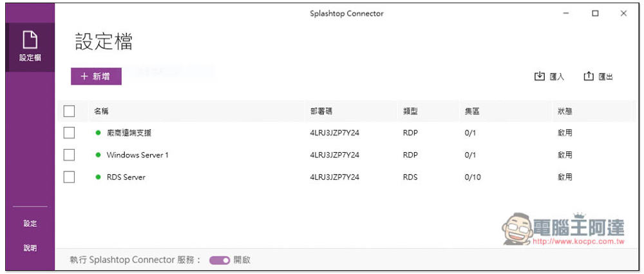
Task: Click the 匯入 import icon
Action: pyautogui.click(x=540, y=77)
